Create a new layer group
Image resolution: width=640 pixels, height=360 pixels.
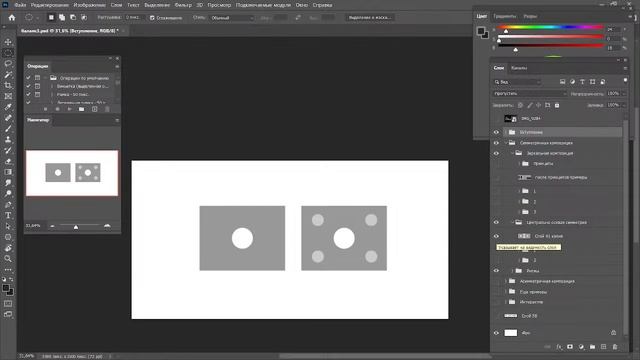pos(592,347)
